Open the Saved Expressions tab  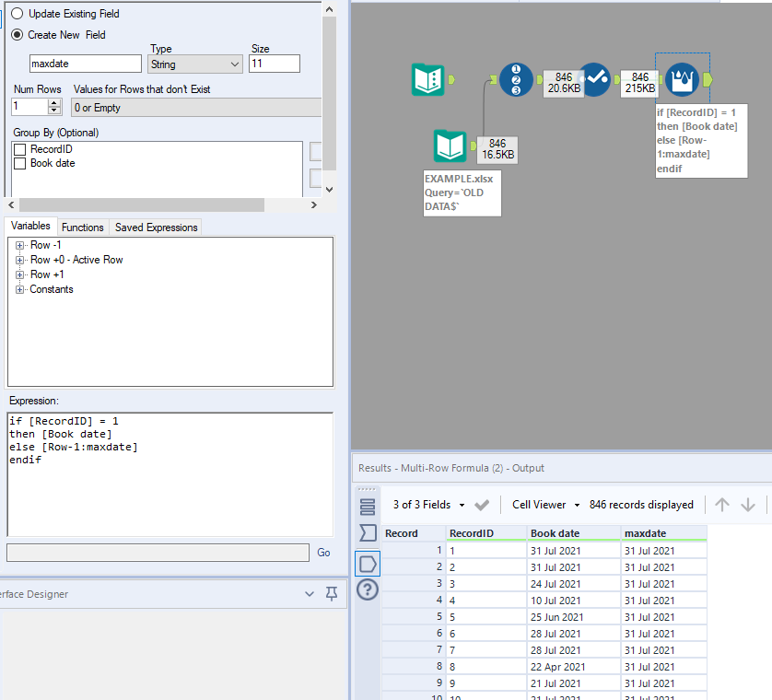point(154,227)
